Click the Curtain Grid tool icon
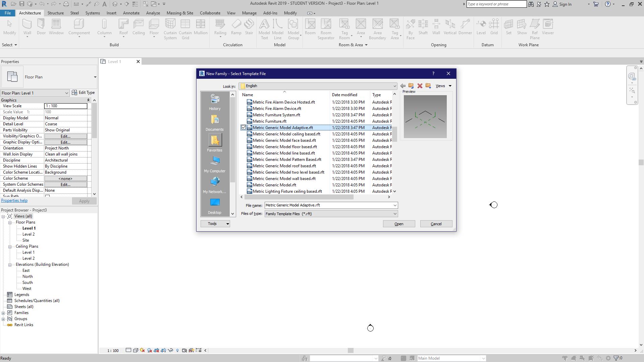 [x=185, y=24]
